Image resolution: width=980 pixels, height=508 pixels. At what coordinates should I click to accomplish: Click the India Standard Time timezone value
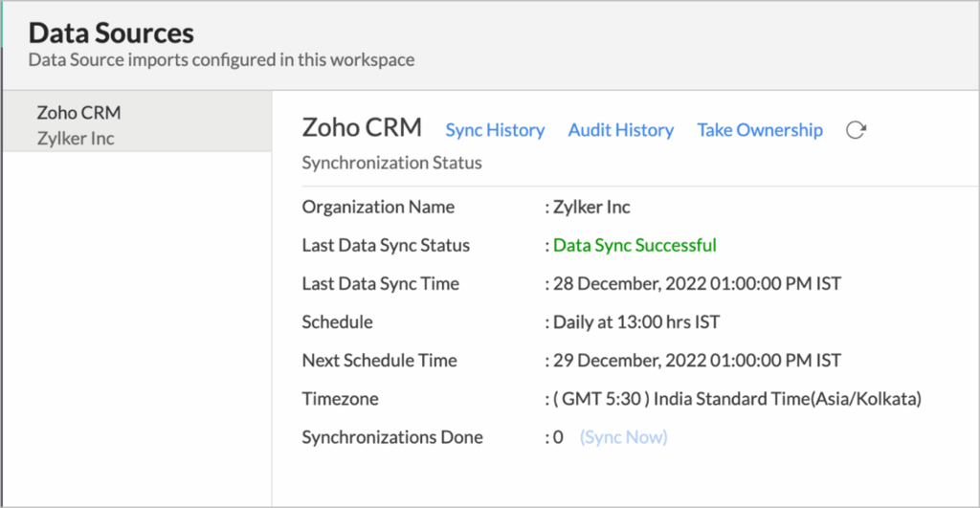737,399
